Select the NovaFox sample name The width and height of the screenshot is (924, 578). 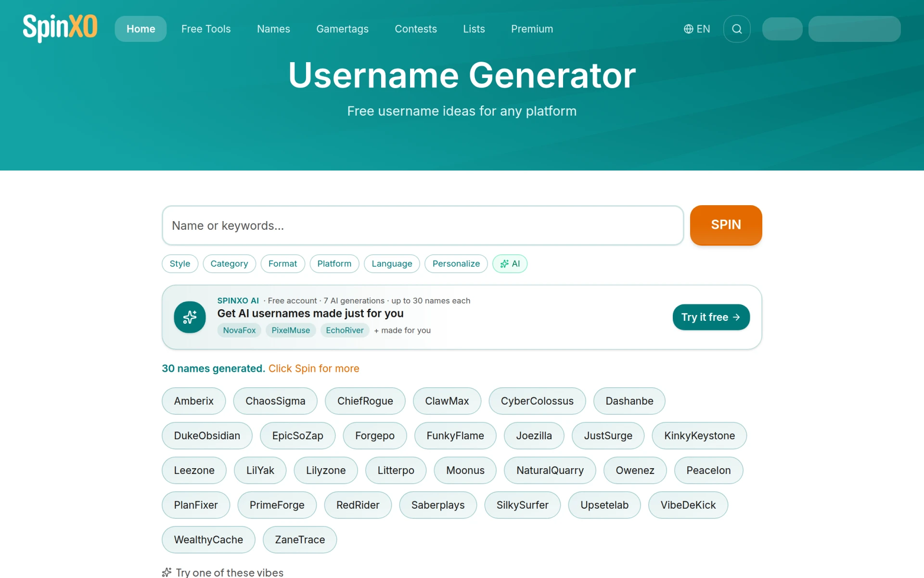[x=239, y=330]
